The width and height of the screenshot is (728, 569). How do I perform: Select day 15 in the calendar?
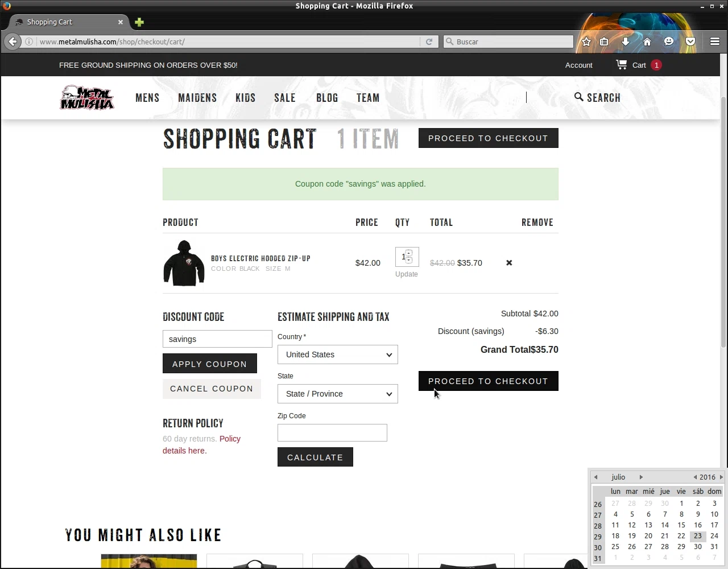(681, 525)
